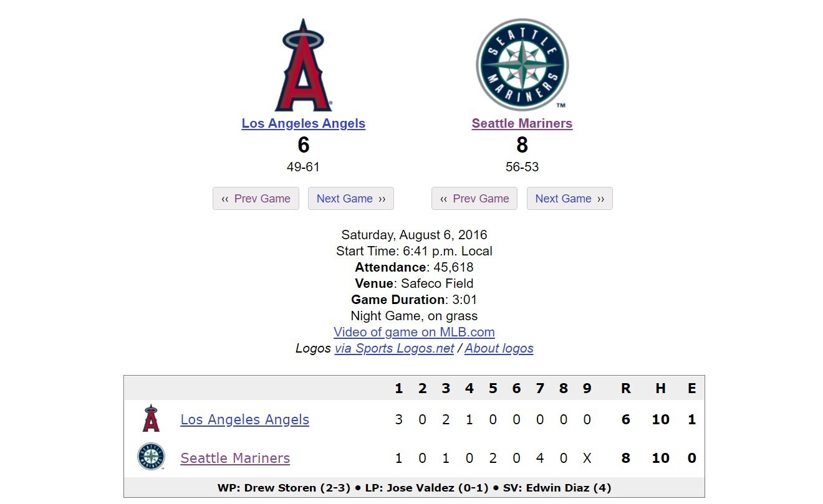Open the About logos link
Screen dimensions: 823x504
499,348
